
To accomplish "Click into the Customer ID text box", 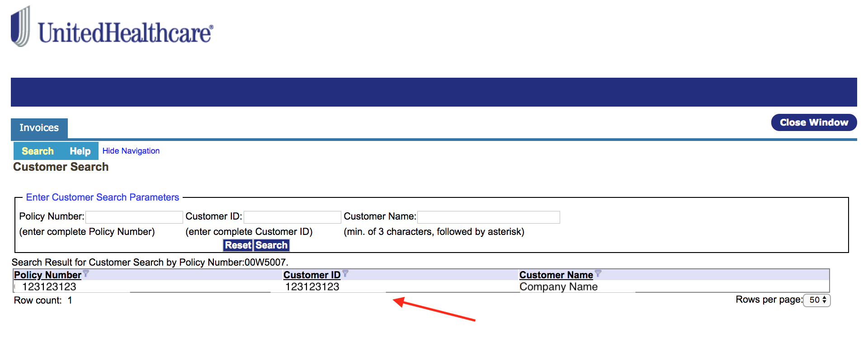I will [x=292, y=217].
